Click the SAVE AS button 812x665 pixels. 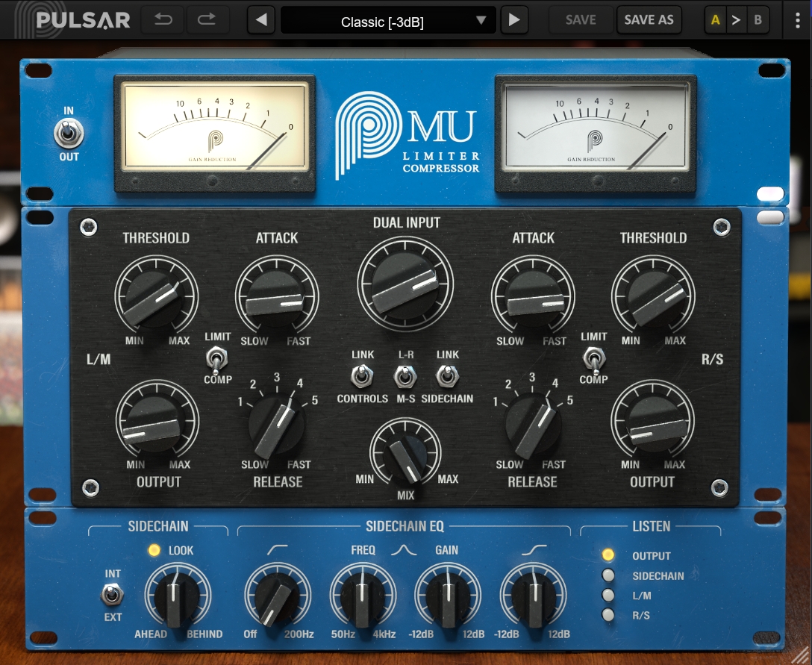tap(649, 19)
